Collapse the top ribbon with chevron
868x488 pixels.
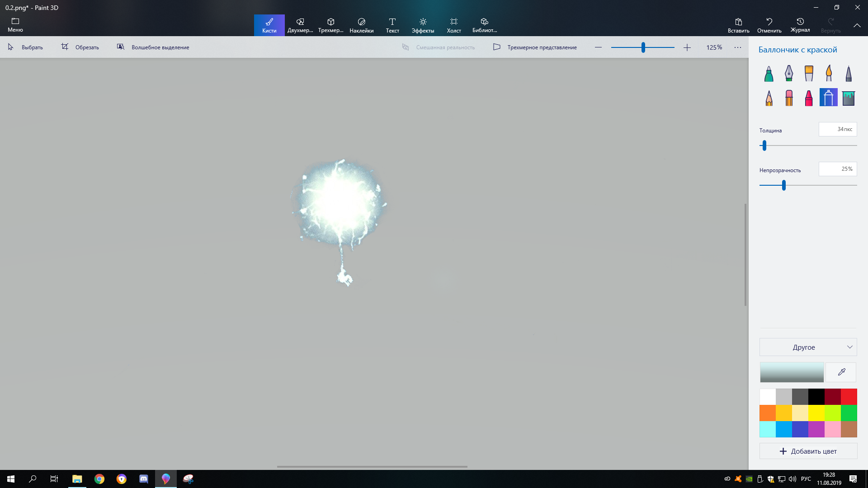point(857,25)
